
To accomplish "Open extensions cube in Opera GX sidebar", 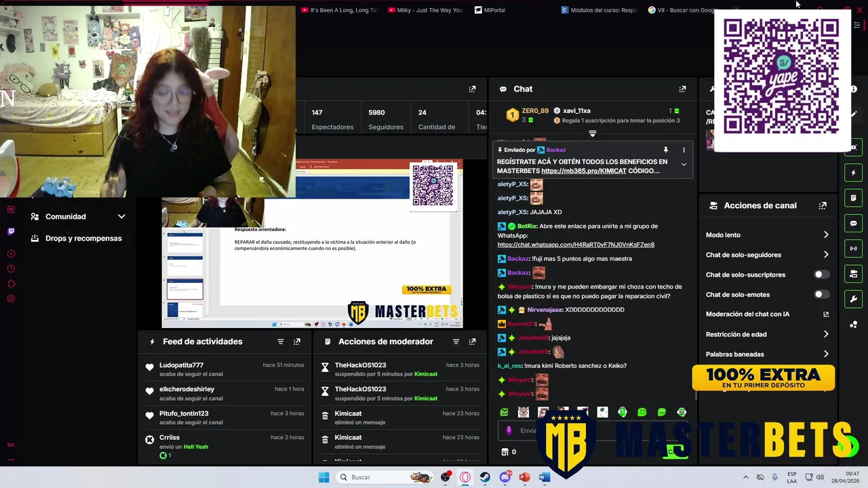I will click(x=11, y=283).
